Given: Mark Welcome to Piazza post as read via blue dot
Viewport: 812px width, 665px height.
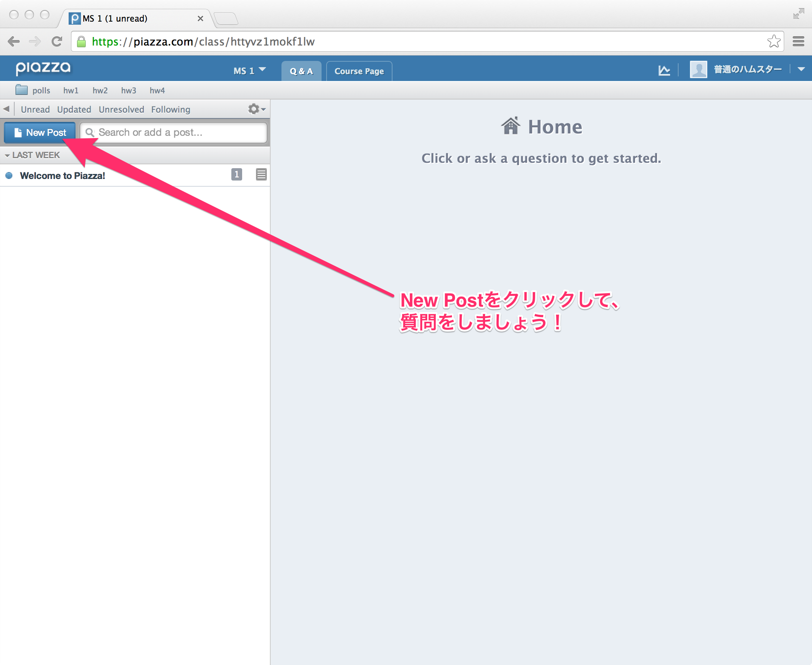Looking at the screenshot, I should (x=8, y=175).
